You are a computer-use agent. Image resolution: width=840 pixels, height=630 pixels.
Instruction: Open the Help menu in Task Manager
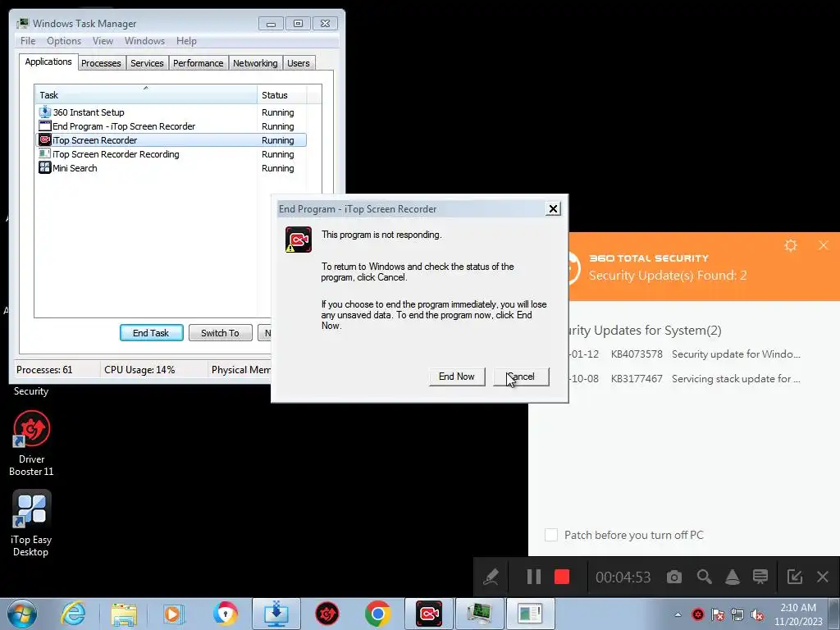186,41
